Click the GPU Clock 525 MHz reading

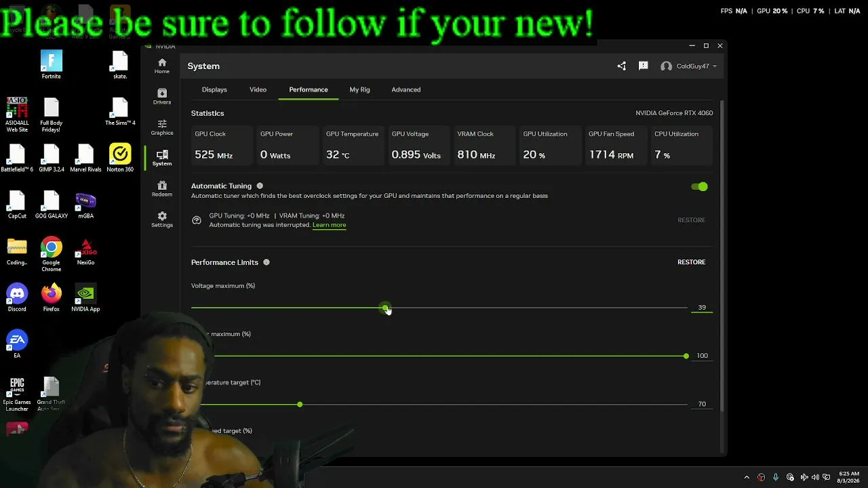tap(221, 145)
